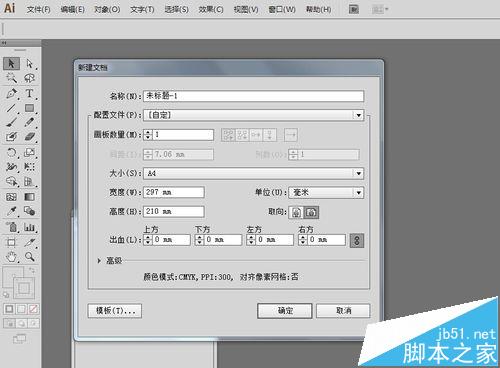The height and width of the screenshot is (368, 500).
Task: Select the Column Graph tool
Action: coord(30,227)
